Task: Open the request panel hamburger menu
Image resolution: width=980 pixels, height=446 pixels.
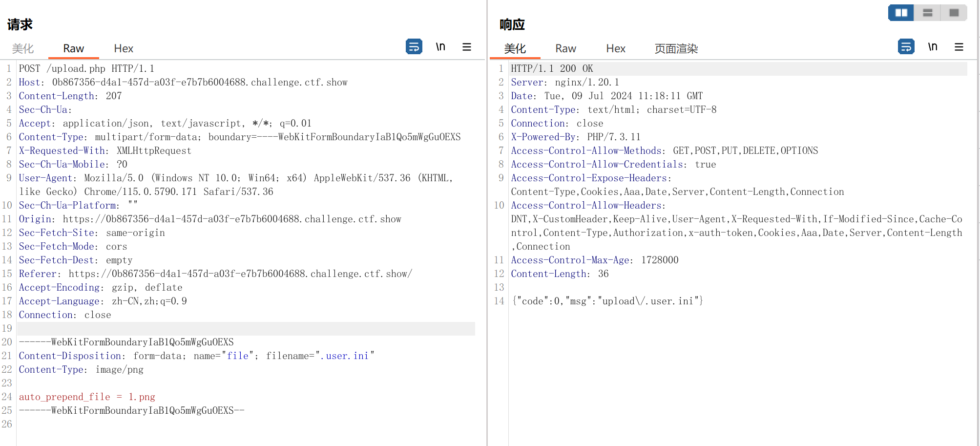Action: coord(467,47)
